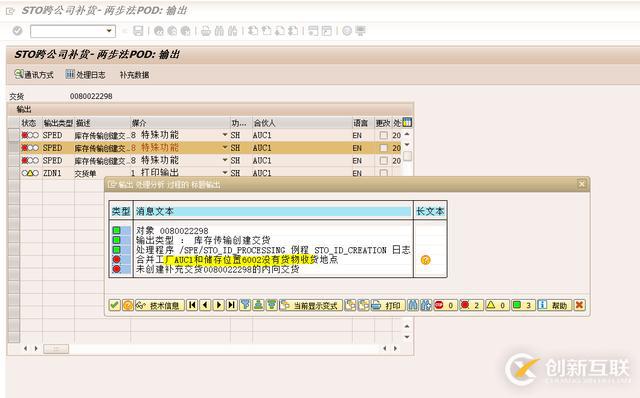
Task: Click the 语言 column header
Action: click(362, 122)
